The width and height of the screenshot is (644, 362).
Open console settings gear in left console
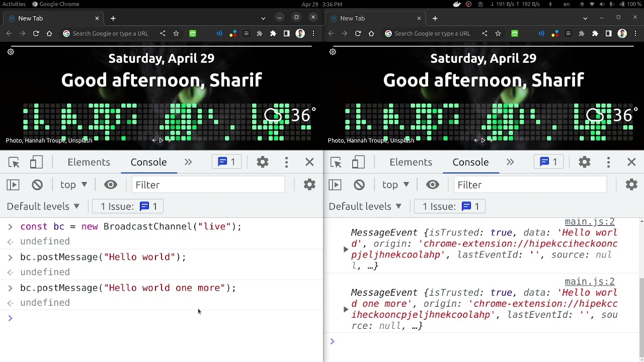[x=309, y=185]
